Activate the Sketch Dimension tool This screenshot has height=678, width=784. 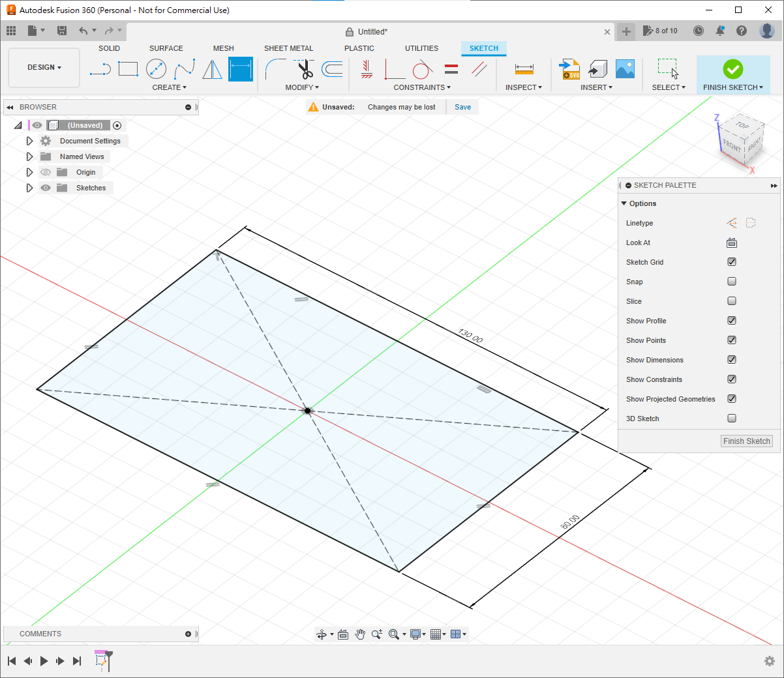tap(240, 69)
